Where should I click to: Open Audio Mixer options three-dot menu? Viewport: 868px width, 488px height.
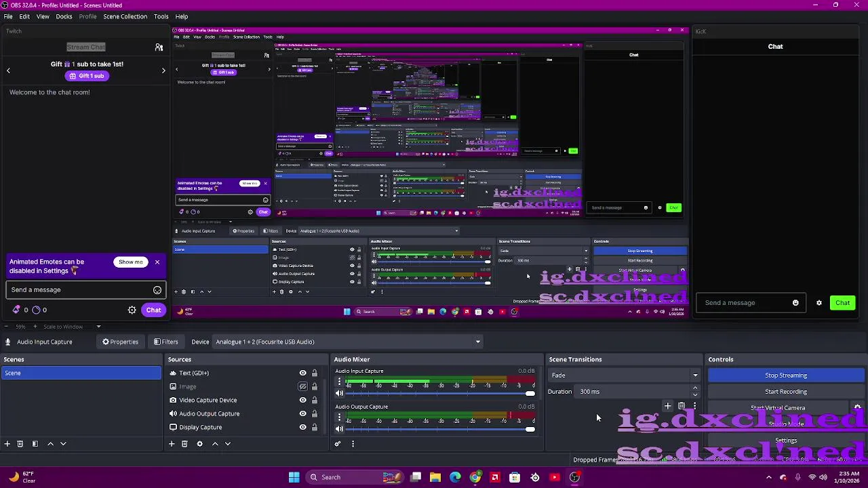353,444
